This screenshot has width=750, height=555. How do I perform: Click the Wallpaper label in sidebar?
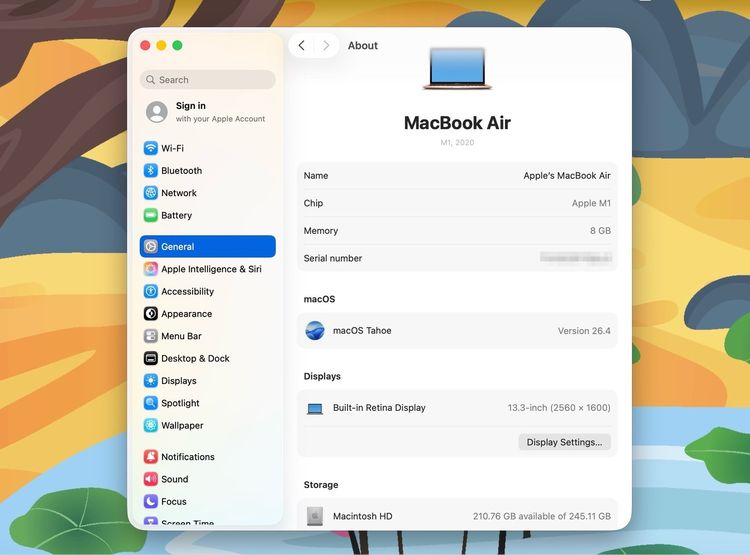tap(182, 425)
